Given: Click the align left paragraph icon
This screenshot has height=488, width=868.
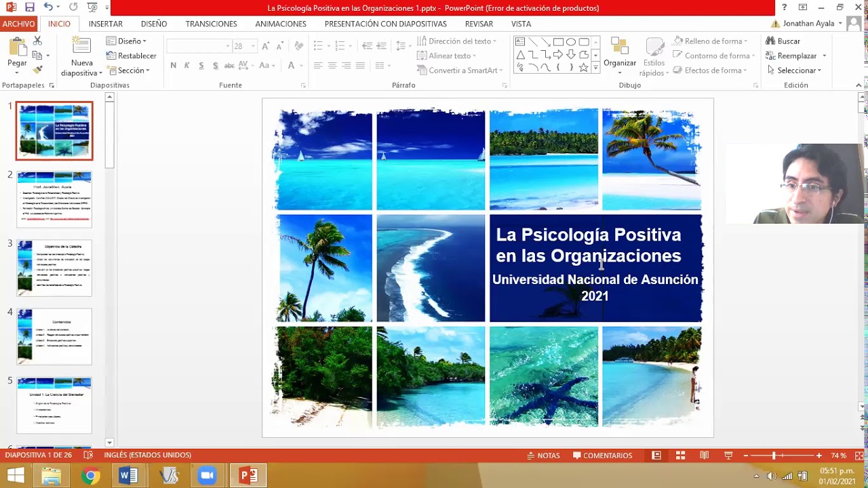Looking at the screenshot, I should click(x=318, y=66).
